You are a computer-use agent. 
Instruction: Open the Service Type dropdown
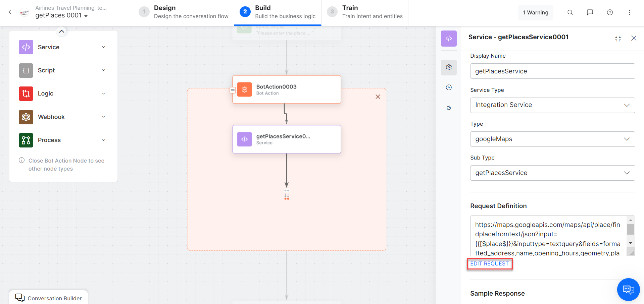(x=552, y=105)
